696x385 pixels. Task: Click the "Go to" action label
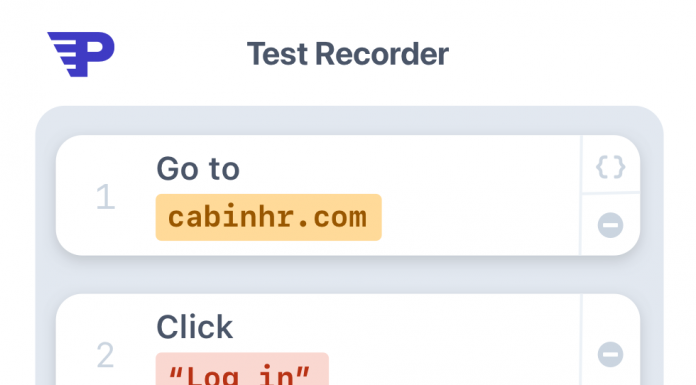[x=198, y=169]
